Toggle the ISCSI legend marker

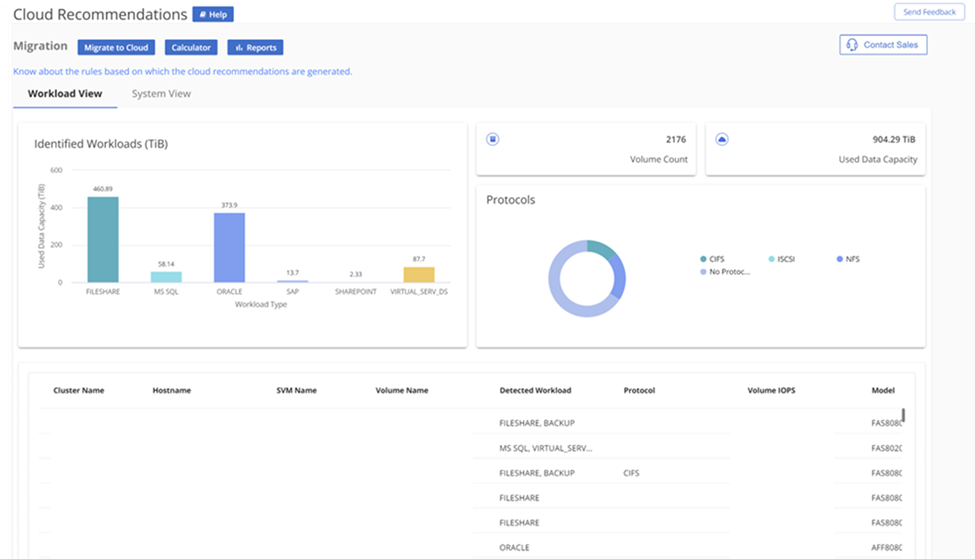tap(772, 259)
